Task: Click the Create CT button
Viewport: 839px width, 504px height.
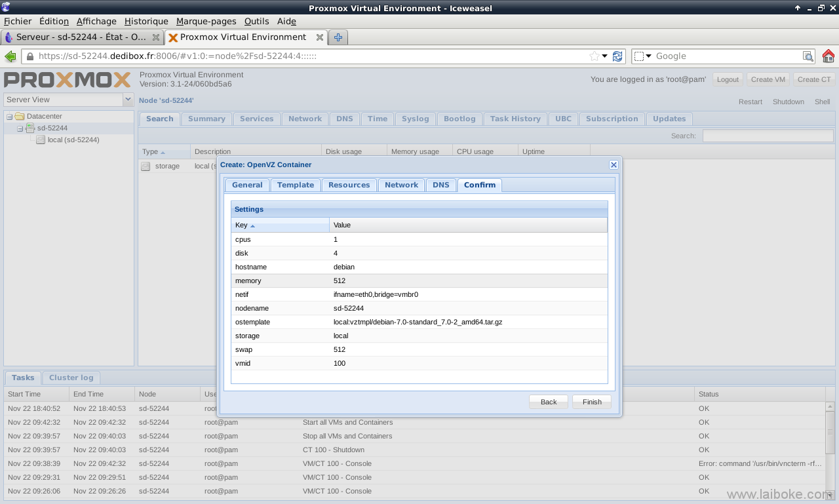Action: point(814,79)
